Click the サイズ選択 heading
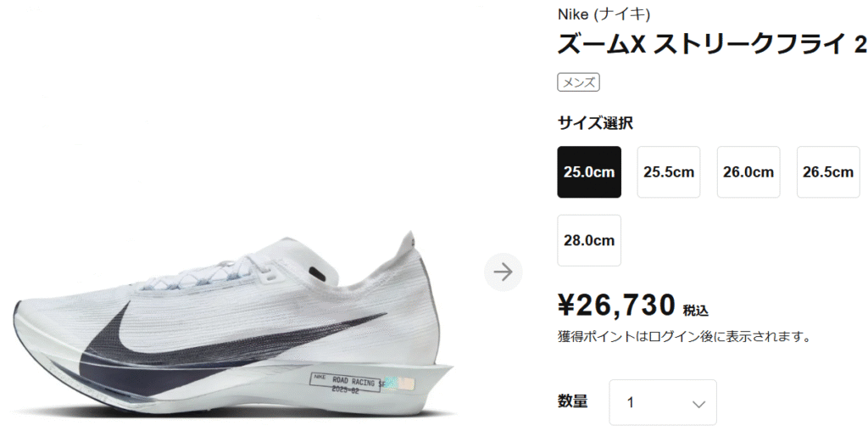868x437 pixels. point(595,123)
